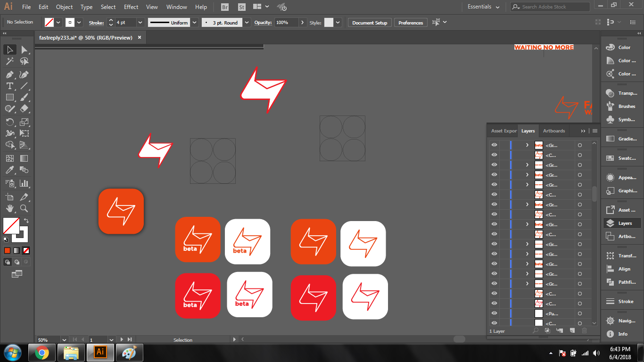This screenshot has width=644, height=362.
Task: Open the File menu
Action: 26,7
